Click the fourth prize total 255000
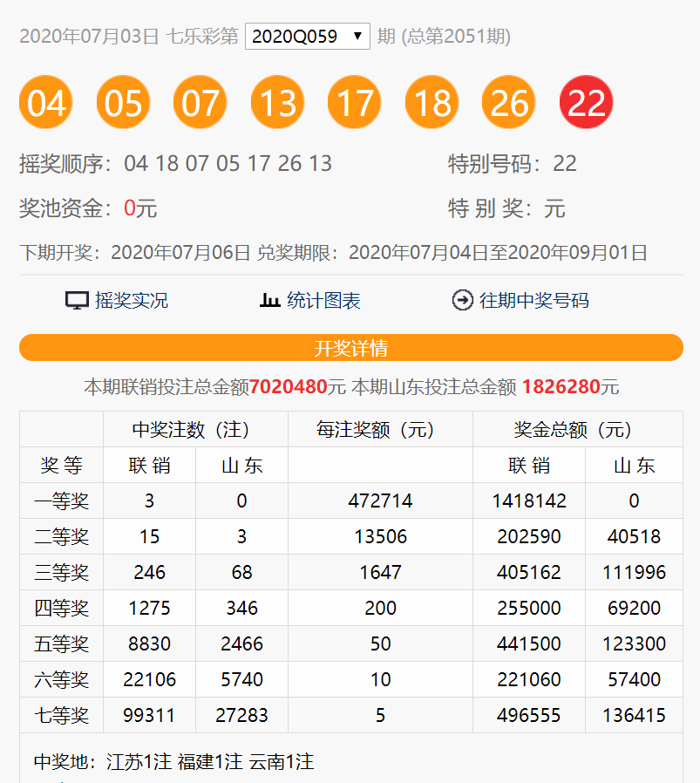Viewport: 700px width, 783px height. coord(529,609)
